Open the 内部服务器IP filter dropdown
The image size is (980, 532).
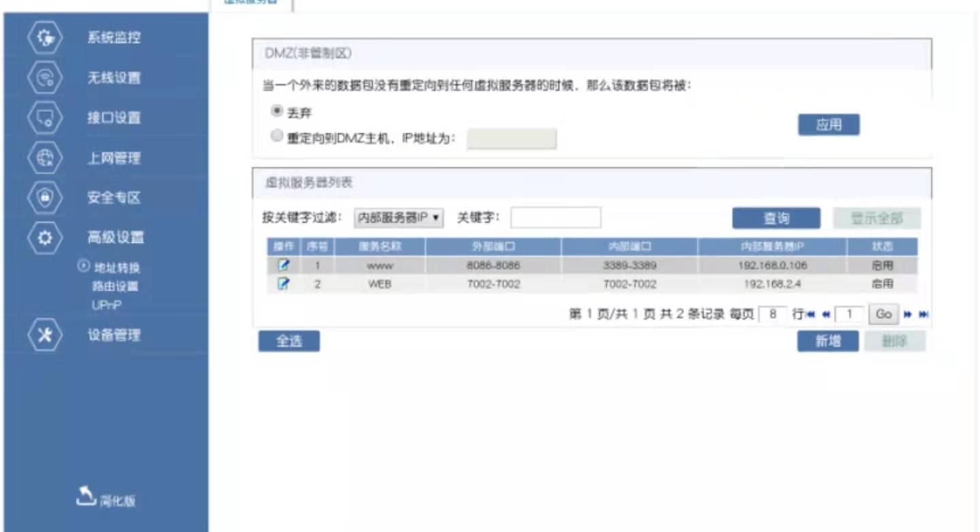click(399, 218)
